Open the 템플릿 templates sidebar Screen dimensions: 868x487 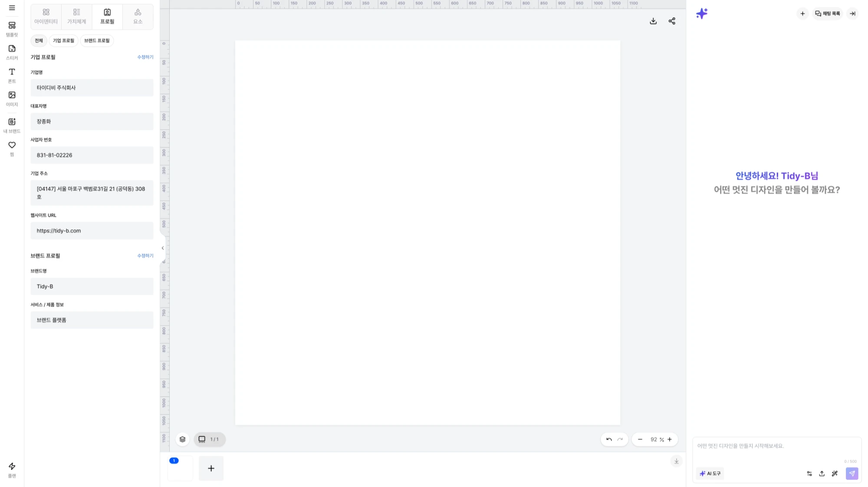pos(12,29)
